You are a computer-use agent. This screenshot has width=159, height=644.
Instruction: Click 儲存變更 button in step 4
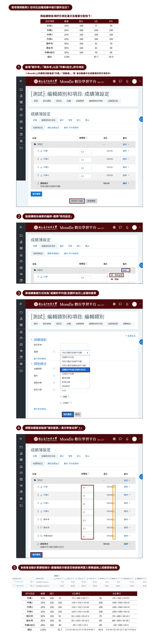36,555
